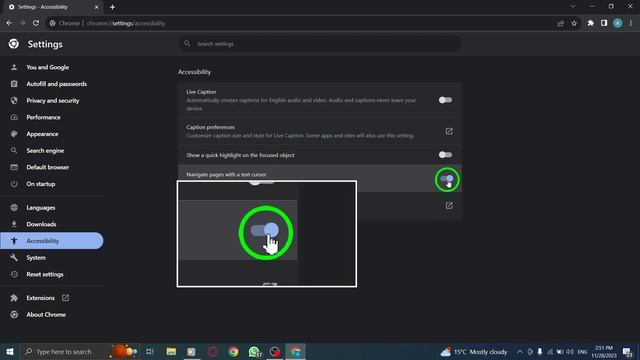Click the Default browser sidebar entry
This screenshot has height=360, width=640.
pyautogui.click(x=47, y=167)
